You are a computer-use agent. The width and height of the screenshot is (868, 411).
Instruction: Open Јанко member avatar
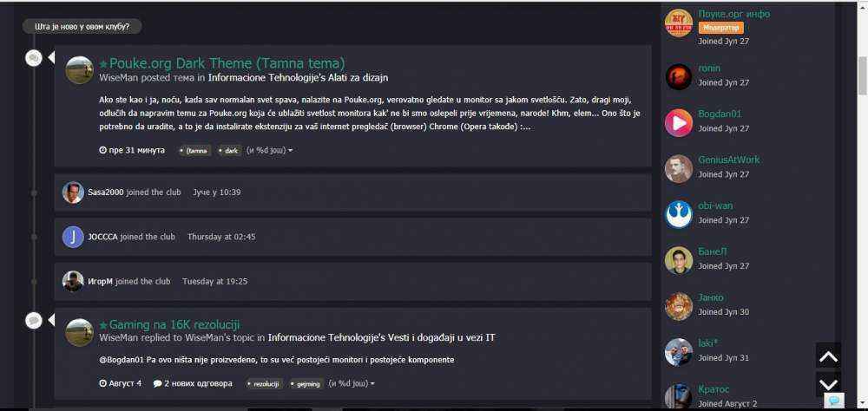(x=679, y=306)
